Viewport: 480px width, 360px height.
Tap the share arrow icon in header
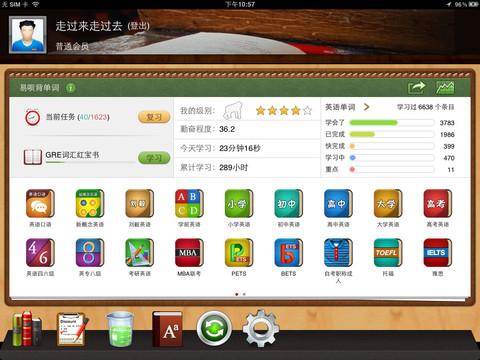(x=416, y=88)
